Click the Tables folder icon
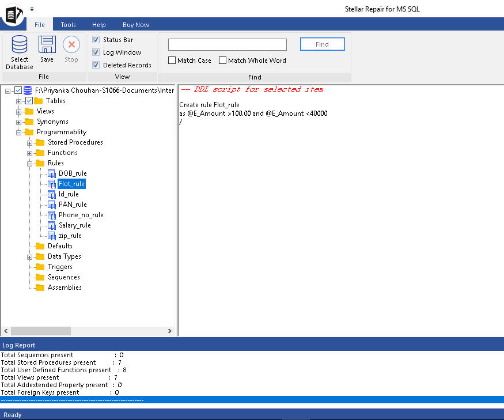 click(x=38, y=101)
